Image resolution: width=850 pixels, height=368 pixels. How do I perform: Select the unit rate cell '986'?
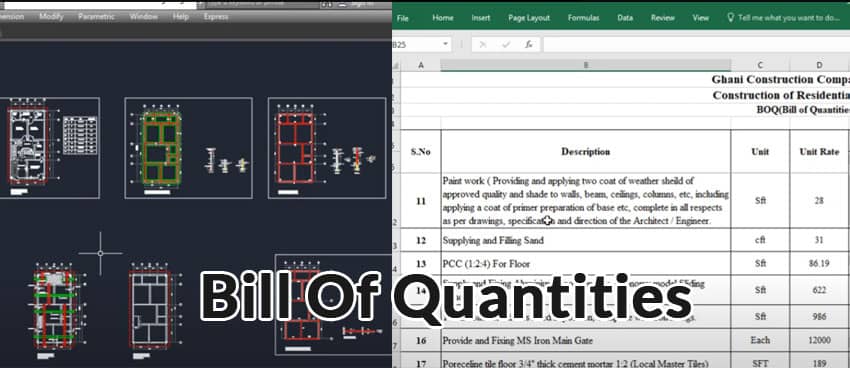pos(819,317)
